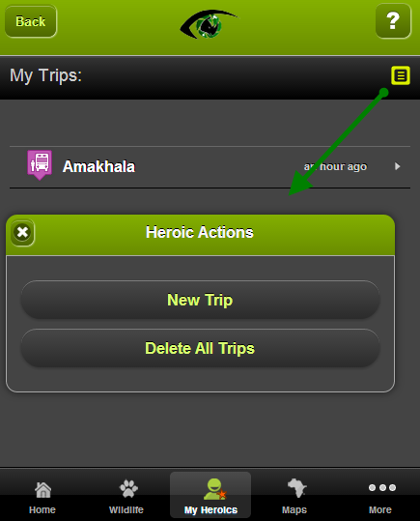This screenshot has width=420, height=521.
Task: Click the Home house icon
Action: (43, 490)
